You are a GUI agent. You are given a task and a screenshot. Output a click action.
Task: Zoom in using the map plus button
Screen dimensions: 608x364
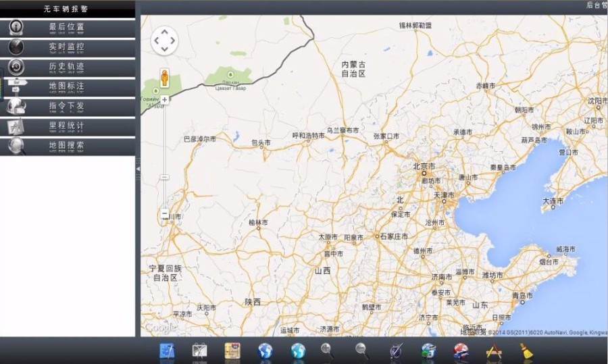[164, 100]
